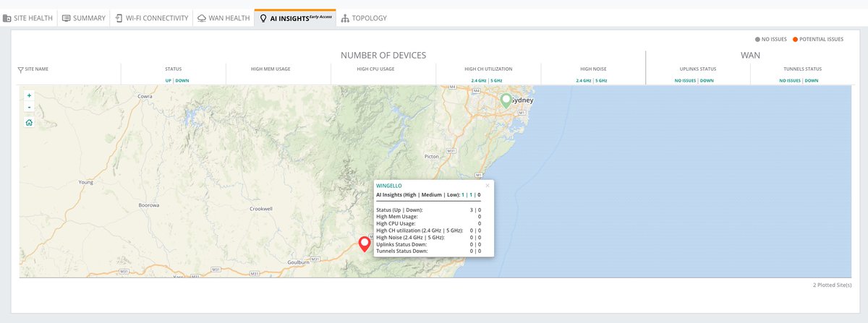Sort High Noise by 5 GHz
868x323 pixels.
tap(601, 80)
